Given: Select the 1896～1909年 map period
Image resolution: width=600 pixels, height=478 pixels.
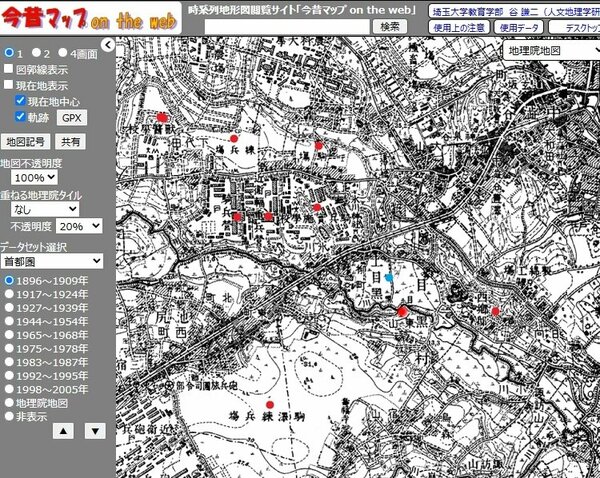Looking at the screenshot, I should (x=9, y=281).
